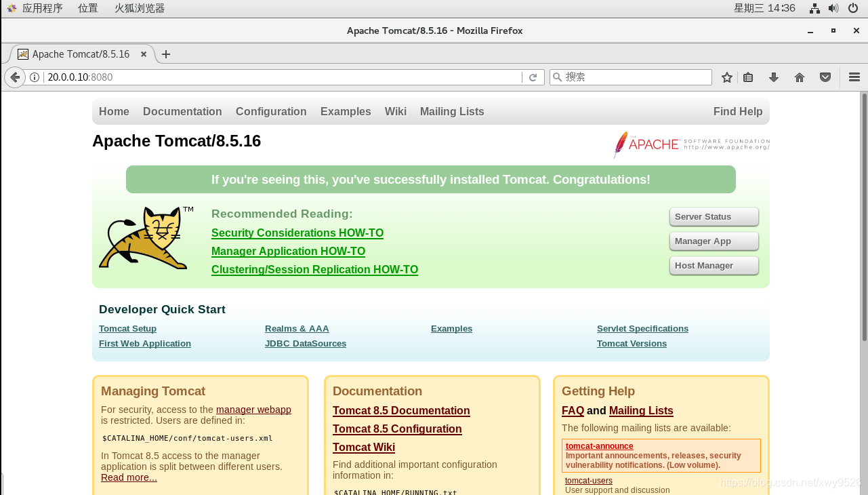
Task: Open the Tomcat Wiki link
Action: pos(364,448)
